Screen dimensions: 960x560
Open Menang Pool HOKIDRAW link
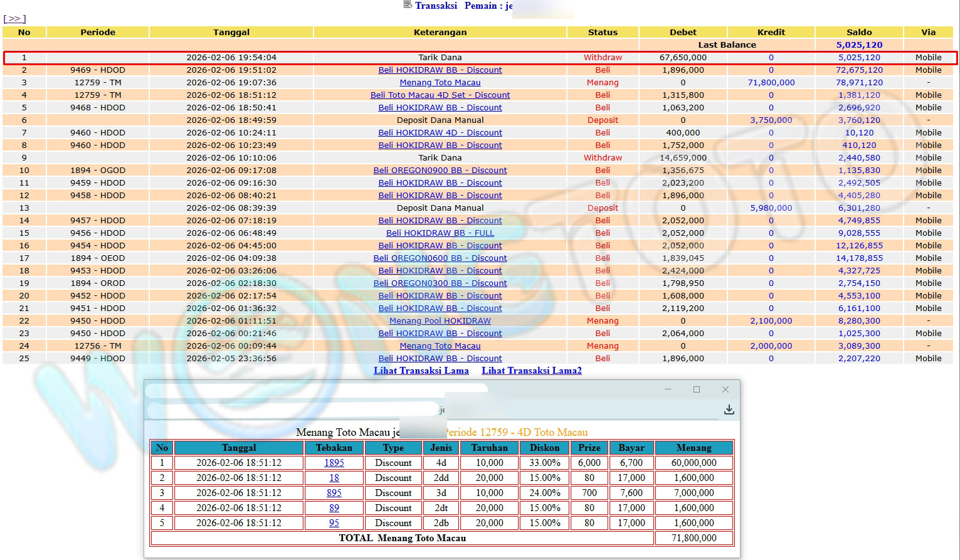pyautogui.click(x=440, y=321)
